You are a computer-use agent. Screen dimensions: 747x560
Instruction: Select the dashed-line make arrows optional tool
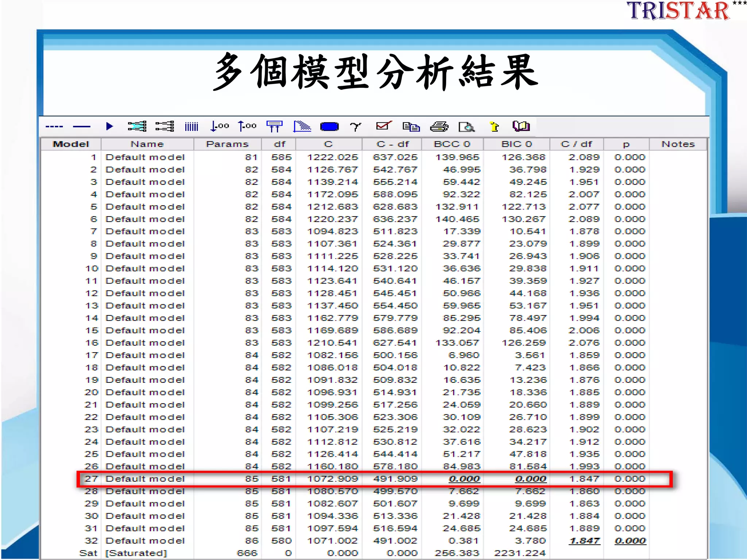coord(54,127)
